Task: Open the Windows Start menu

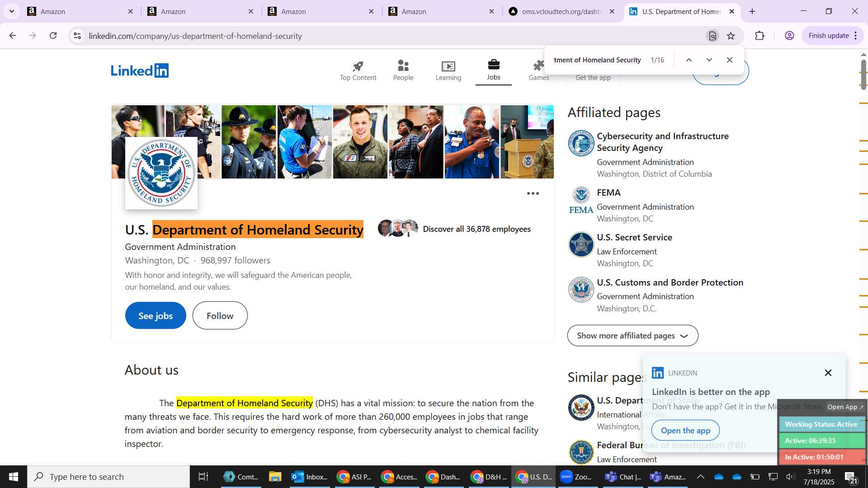Action: click(x=14, y=477)
